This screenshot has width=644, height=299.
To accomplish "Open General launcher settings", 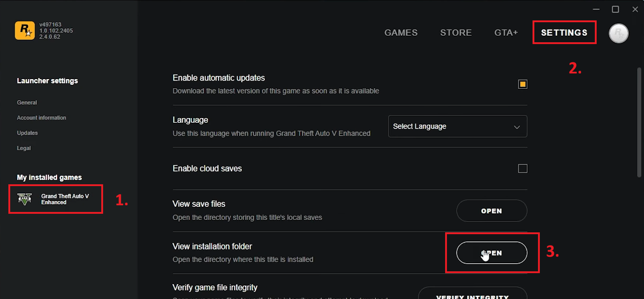I will [x=27, y=103].
